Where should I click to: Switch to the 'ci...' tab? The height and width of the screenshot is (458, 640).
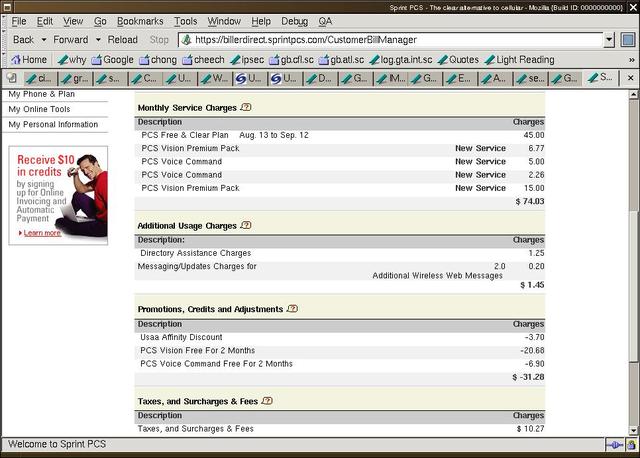[x=40, y=78]
